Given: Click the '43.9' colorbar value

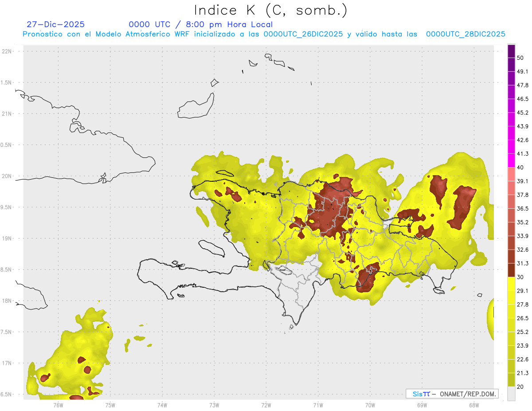Looking at the screenshot, I should (523, 126).
